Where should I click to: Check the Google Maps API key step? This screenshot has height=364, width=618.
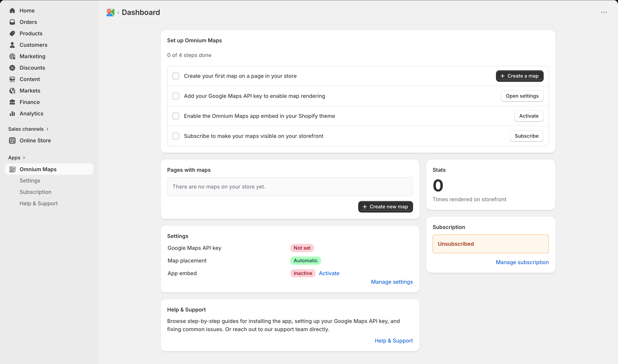[176, 96]
